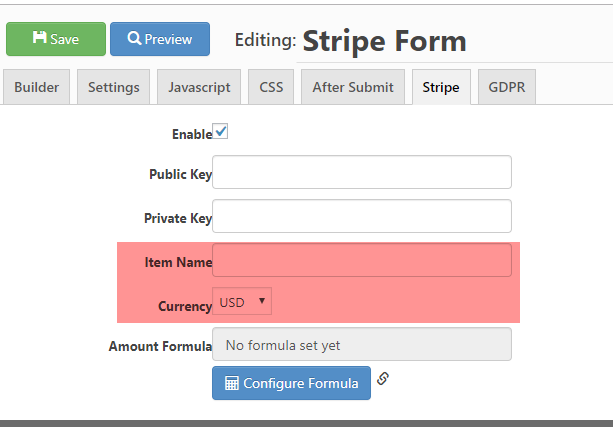Open the After Submit tab
The image size is (613, 427).
pyautogui.click(x=353, y=87)
